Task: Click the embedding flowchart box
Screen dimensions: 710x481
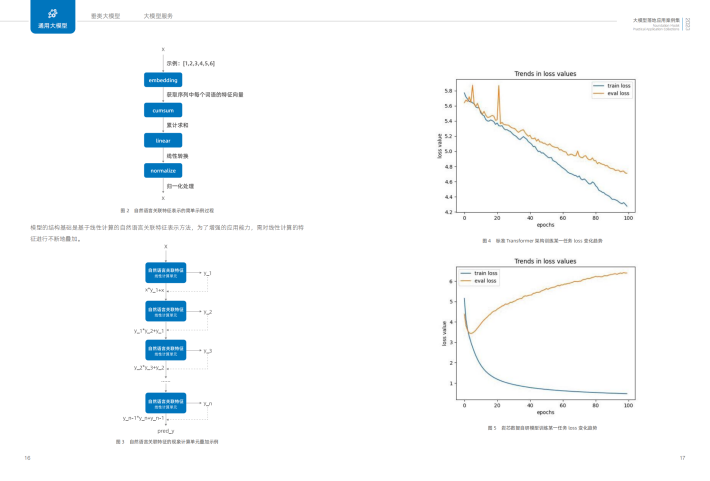Action: click(x=163, y=80)
